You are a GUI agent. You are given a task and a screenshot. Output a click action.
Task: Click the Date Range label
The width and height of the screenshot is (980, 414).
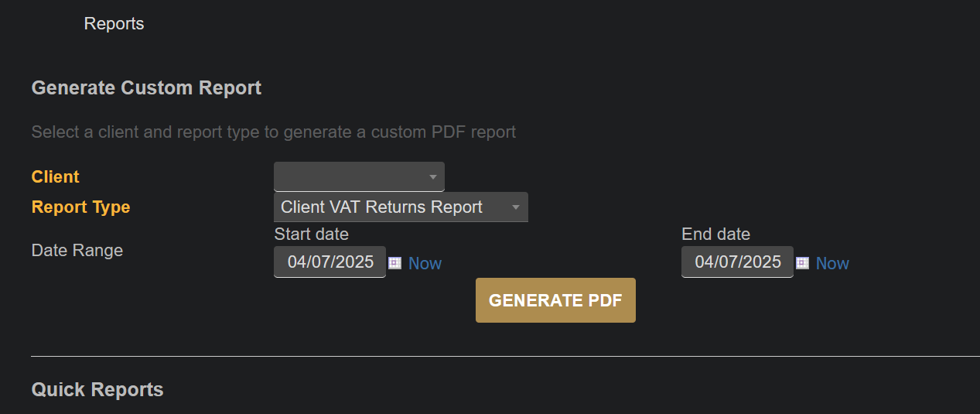point(77,250)
